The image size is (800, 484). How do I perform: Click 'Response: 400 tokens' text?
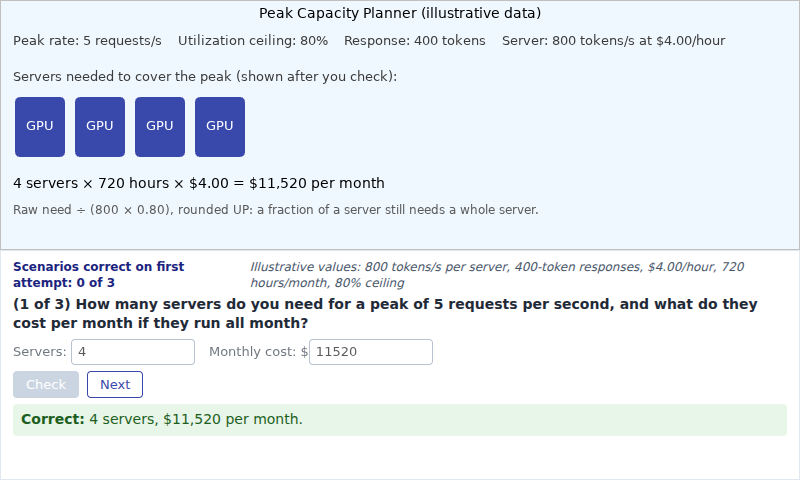(x=415, y=41)
